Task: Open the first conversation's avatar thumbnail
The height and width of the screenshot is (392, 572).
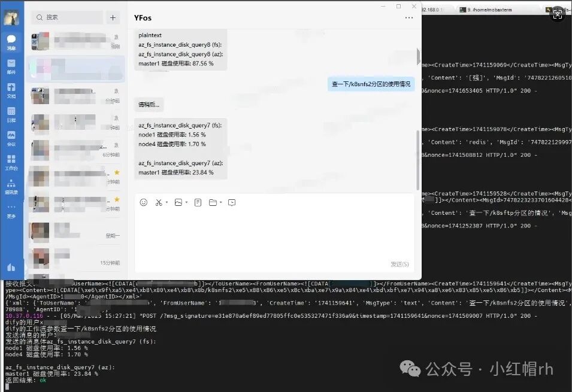Action: pos(40,41)
